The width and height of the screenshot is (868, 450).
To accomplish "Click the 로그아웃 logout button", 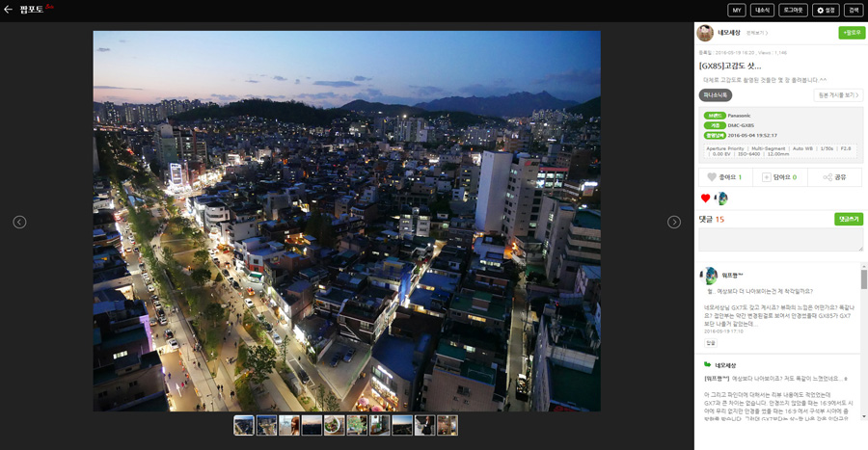I will pos(793,11).
